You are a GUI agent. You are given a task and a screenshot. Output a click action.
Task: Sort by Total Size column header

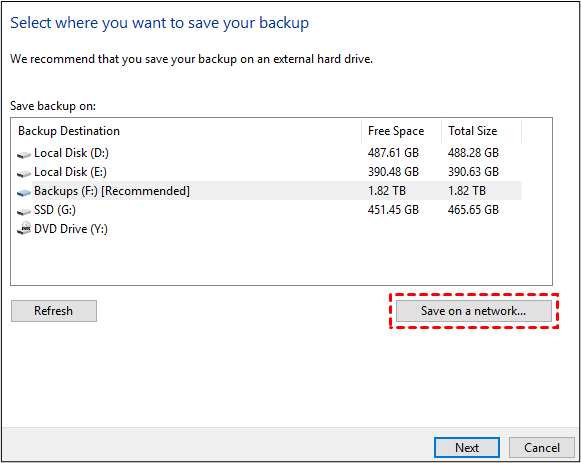coord(481,131)
